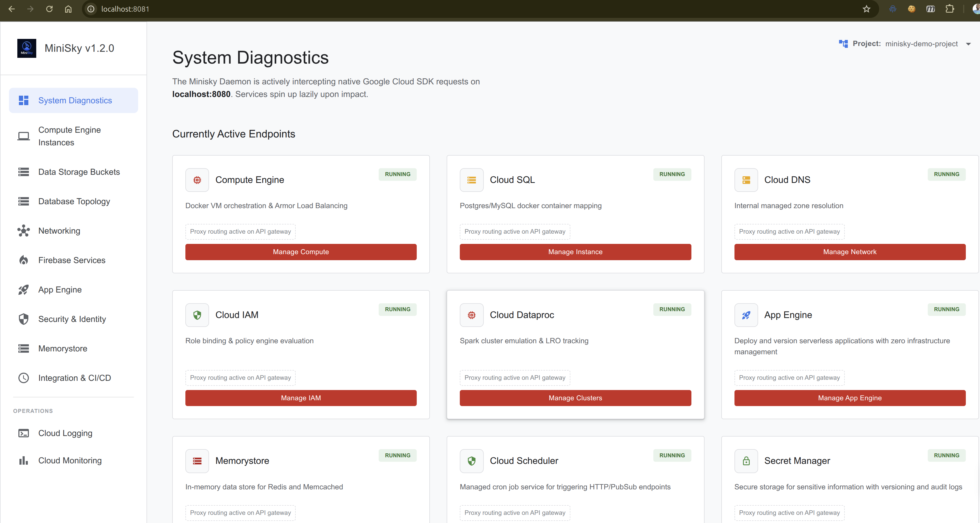
Task: Click the Cloud SQL card icon
Action: (471, 180)
